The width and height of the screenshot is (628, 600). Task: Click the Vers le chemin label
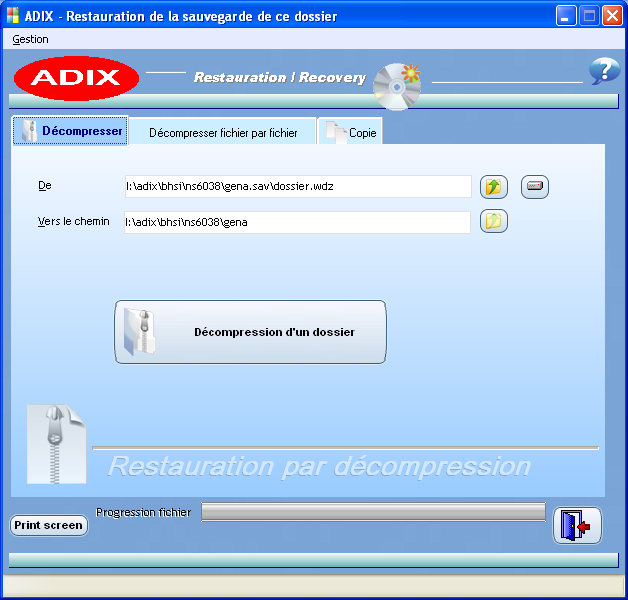pyautogui.click(x=73, y=221)
